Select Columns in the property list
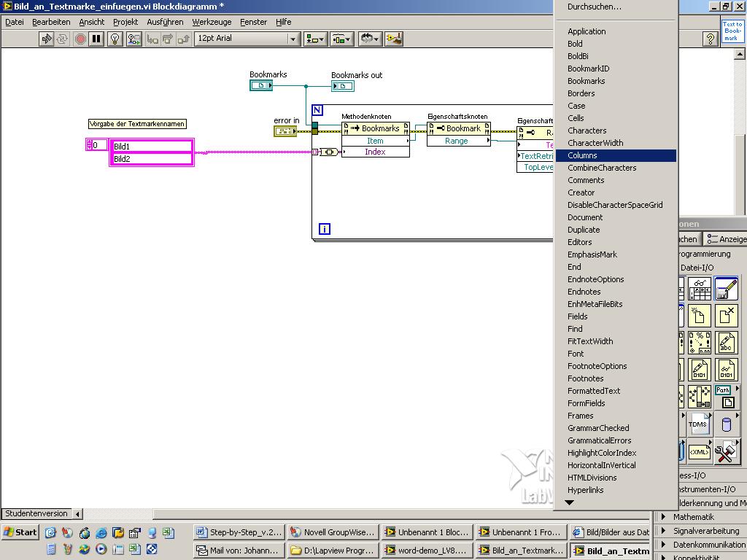 [x=582, y=155]
